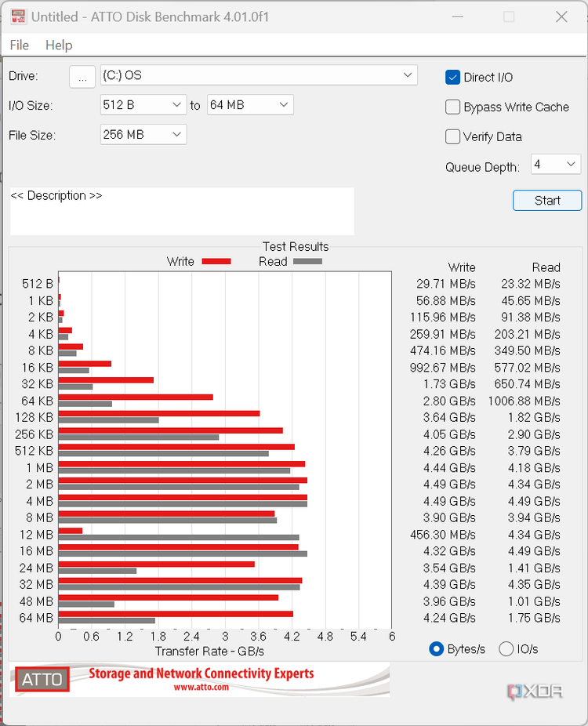Image resolution: width=588 pixels, height=726 pixels.
Task: Open the I/O Size start 512 B dropdown
Action: [143, 104]
